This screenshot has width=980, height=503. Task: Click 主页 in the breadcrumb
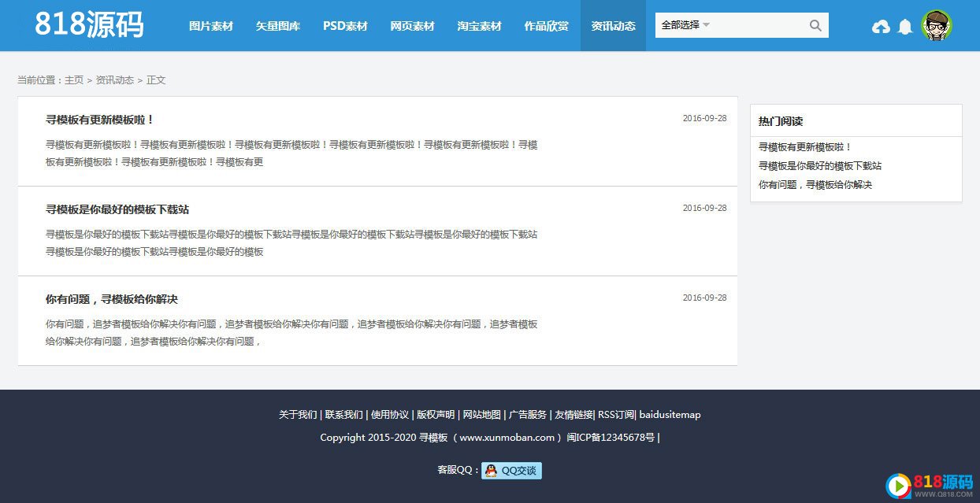coord(74,80)
